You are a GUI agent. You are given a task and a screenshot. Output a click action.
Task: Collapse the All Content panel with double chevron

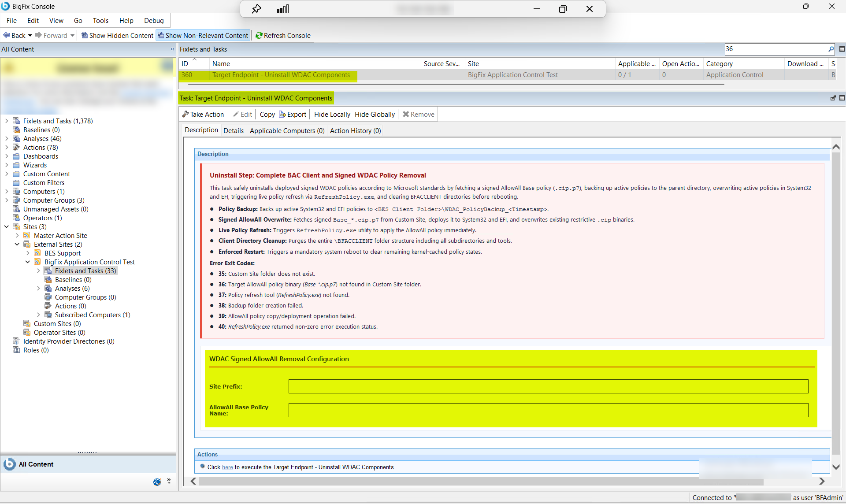pos(172,49)
